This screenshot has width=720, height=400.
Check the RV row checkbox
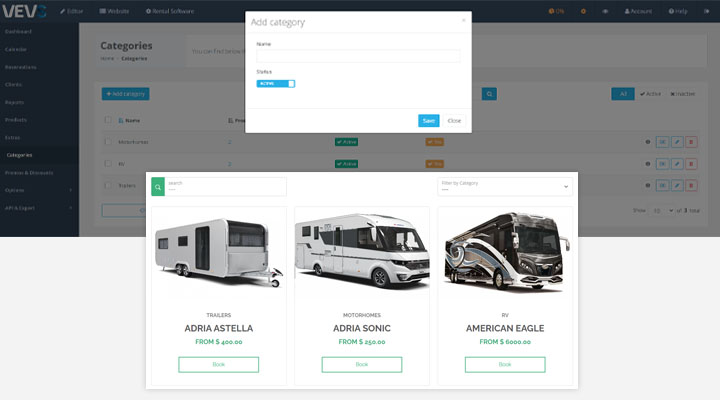pos(108,163)
